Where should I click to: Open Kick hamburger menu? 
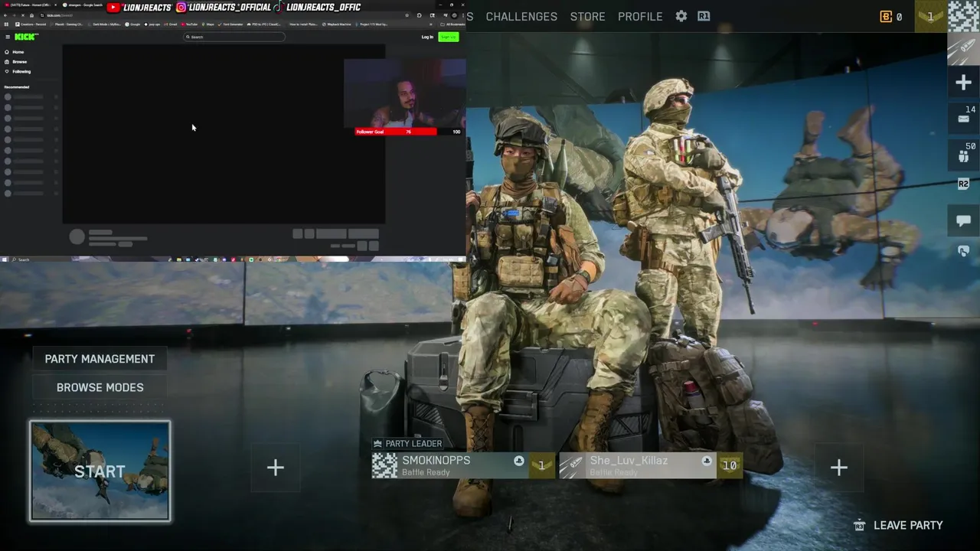[x=8, y=37]
